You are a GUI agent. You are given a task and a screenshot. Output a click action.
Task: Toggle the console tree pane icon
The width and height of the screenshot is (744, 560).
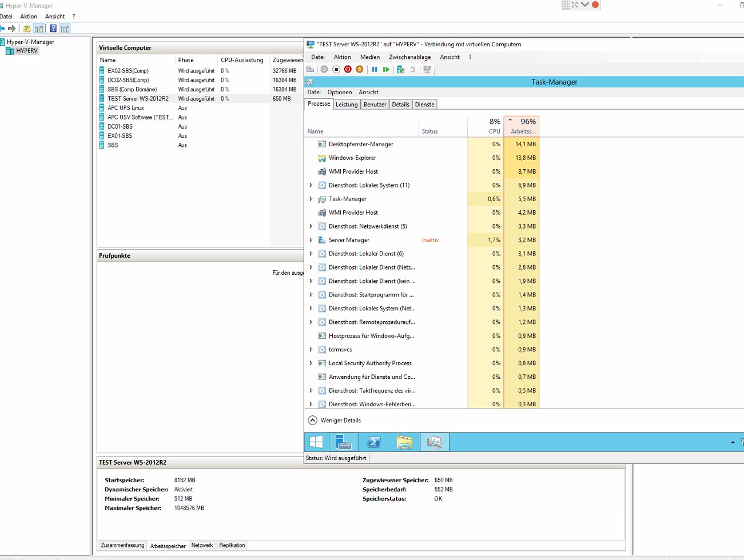39,28
